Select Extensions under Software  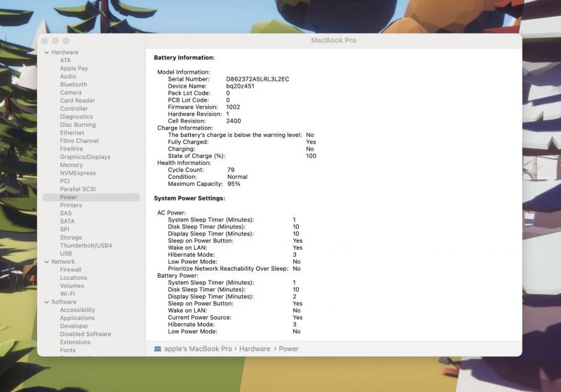pyautogui.click(x=75, y=342)
